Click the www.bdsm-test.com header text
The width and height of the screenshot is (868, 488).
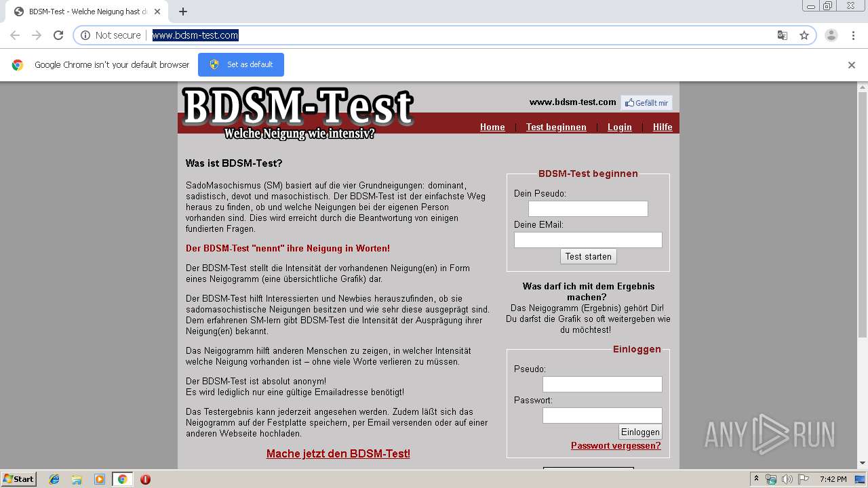tap(573, 102)
